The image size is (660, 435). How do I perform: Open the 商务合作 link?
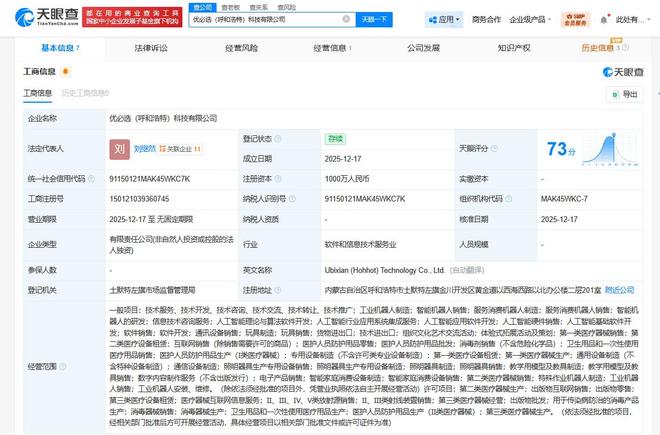point(486,20)
